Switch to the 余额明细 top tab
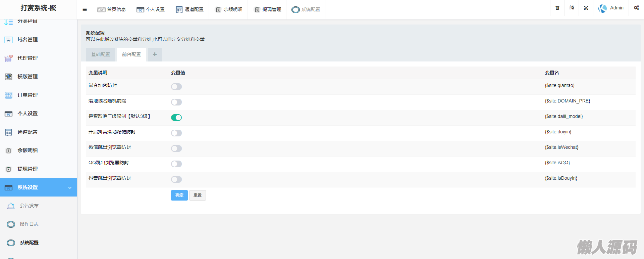Viewport: 644px width, 259px height. 228,9
